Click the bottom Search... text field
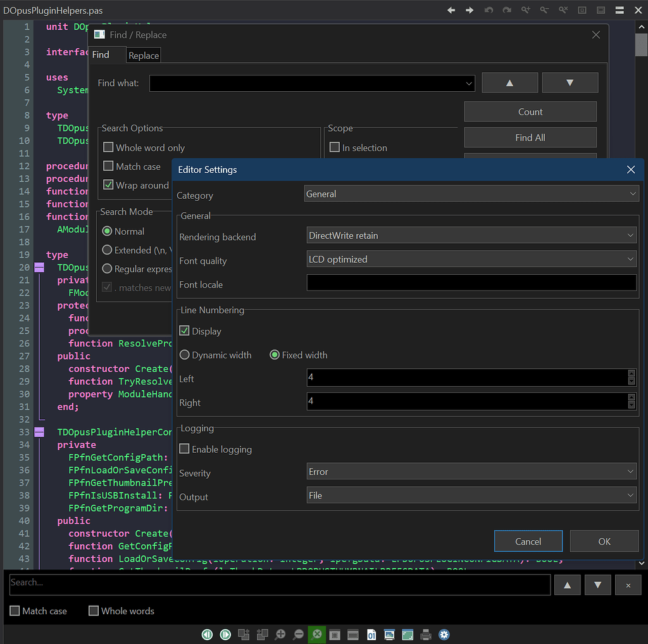 [280, 585]
